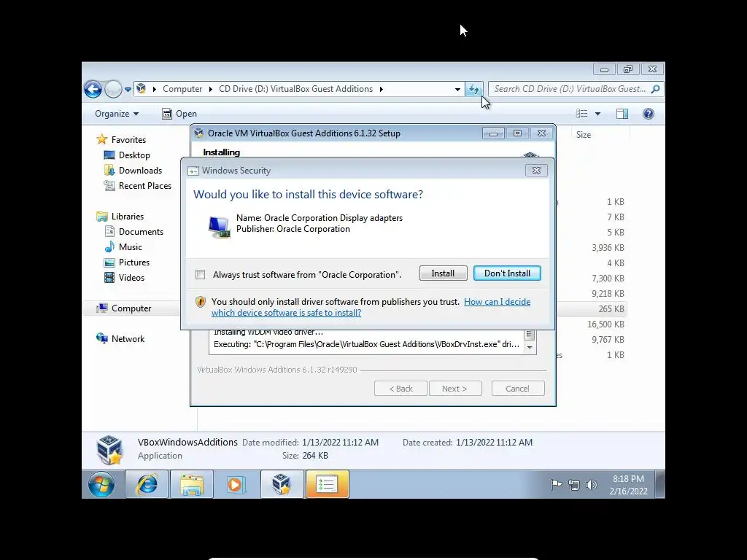
Task: Check Always trust software from Oracle Corporation
Action: [201, 275]
